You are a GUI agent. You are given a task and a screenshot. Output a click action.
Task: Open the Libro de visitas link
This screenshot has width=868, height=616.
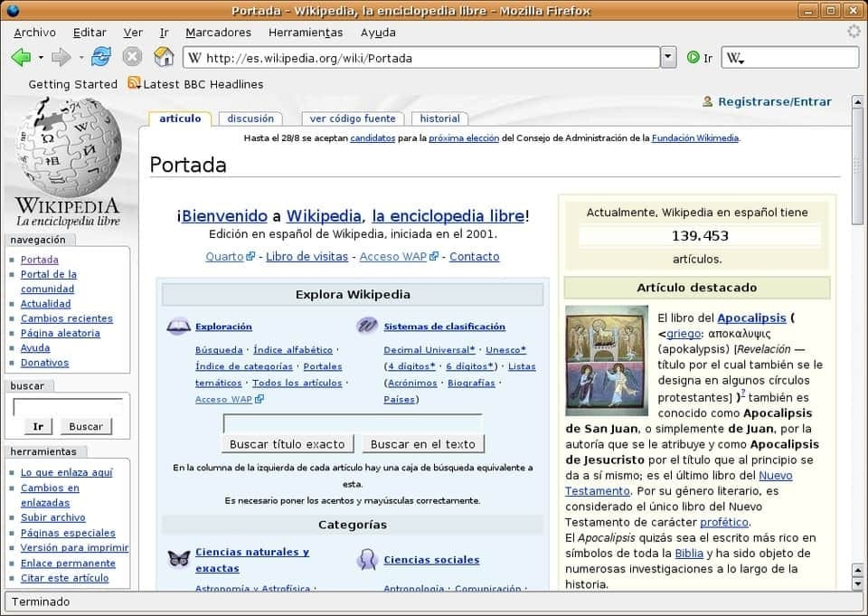point(307,257)
